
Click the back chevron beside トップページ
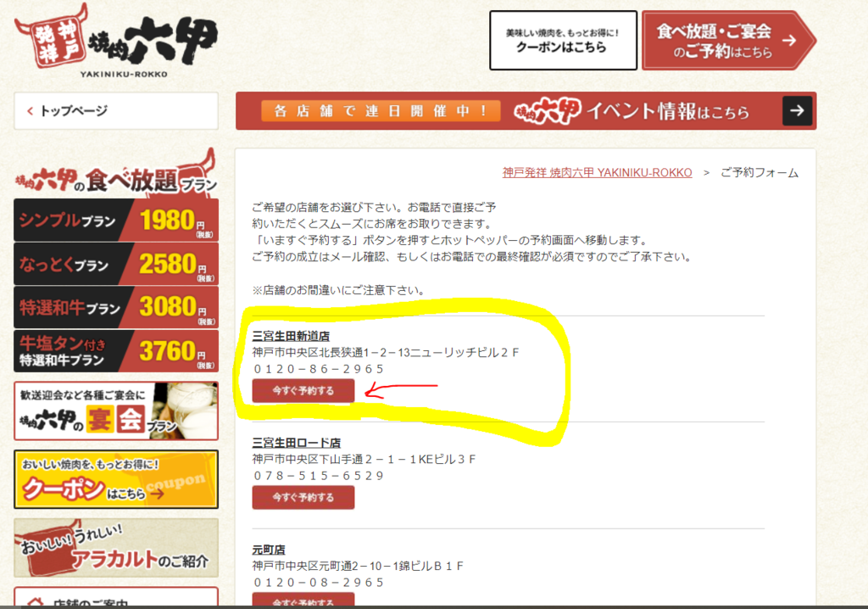tap(30, 111)
